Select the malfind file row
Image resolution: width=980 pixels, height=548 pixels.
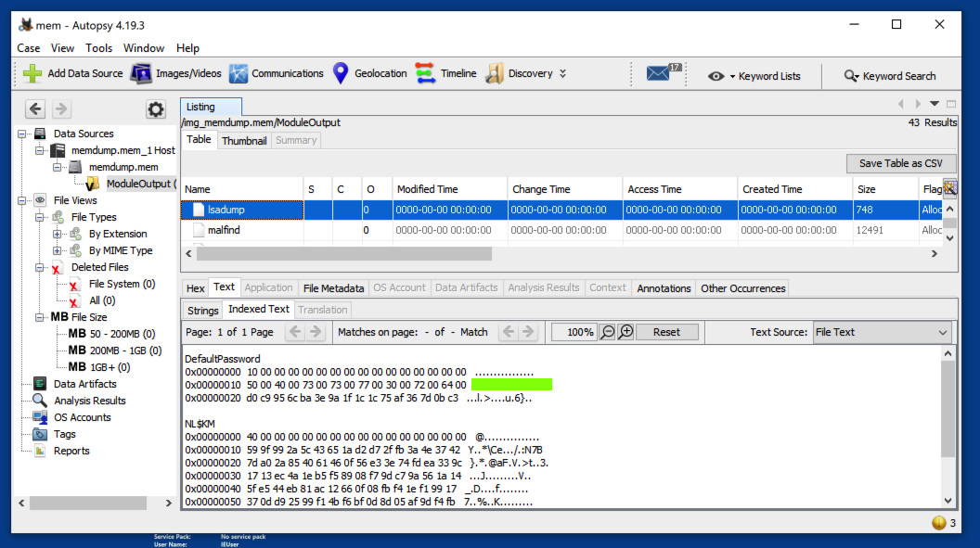[x=561, y=230]
